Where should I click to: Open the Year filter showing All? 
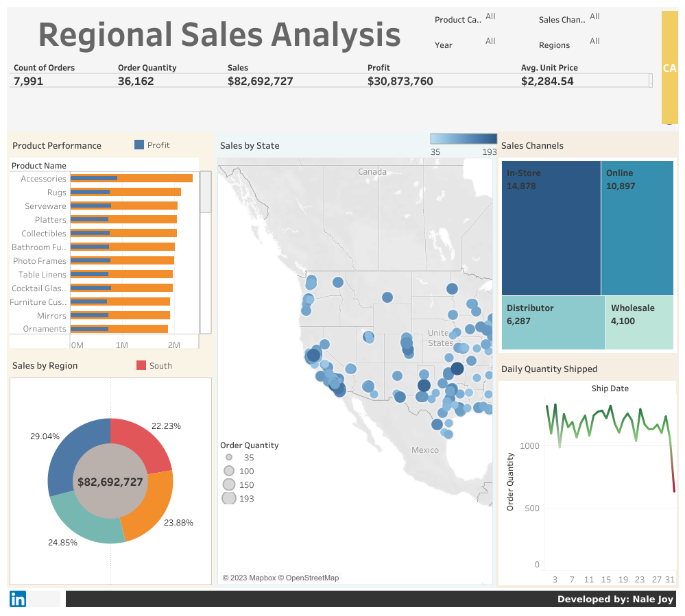(x=490, y=41)
